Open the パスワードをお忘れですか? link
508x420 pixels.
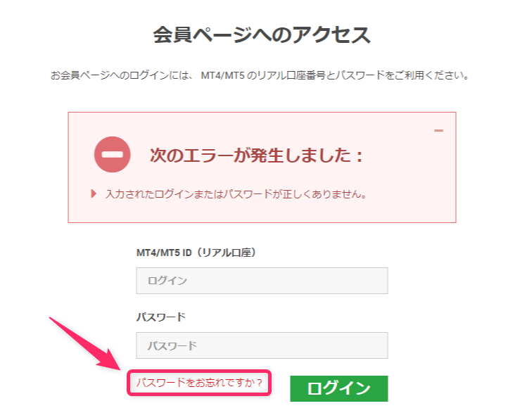pyautogui.click(x=199, y=383)
